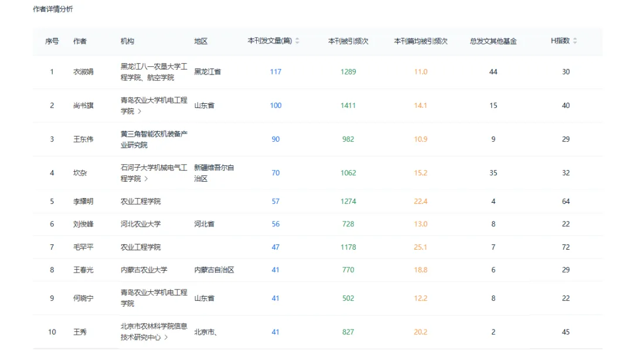Click region 新疆维吾尔自治区

pyautogui.click(x=214, y=173)
